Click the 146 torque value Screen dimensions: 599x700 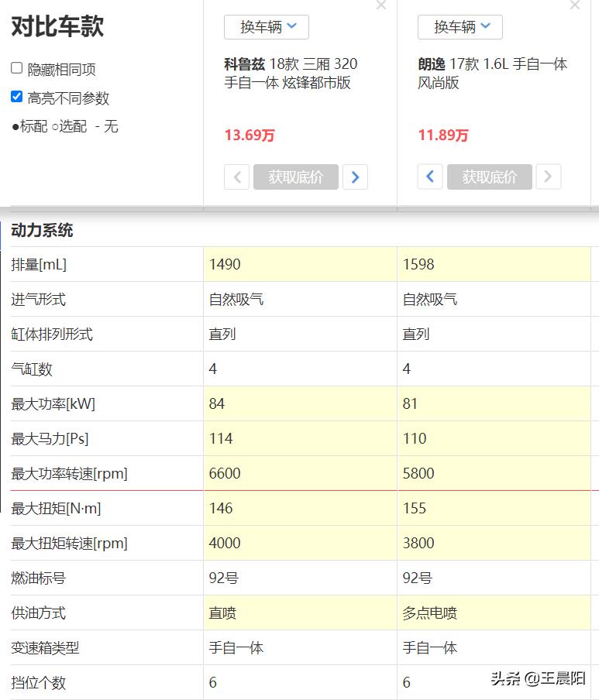(x=221, y=508)
